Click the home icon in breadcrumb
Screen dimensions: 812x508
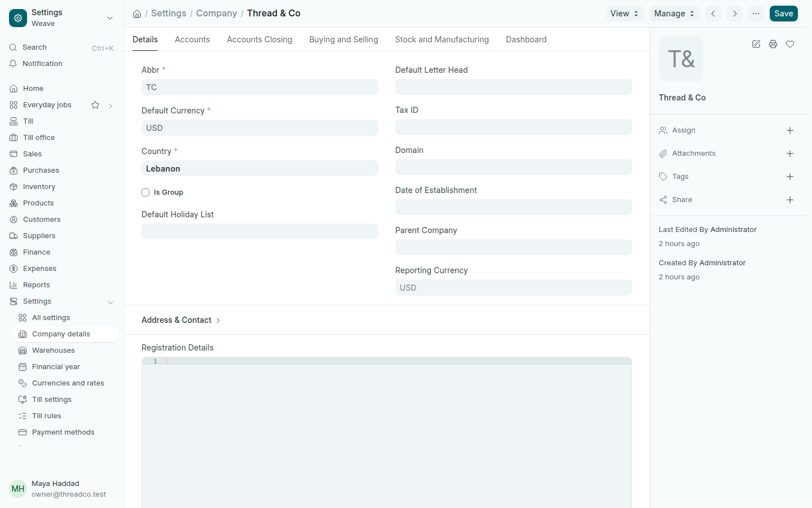coord(137,14)
